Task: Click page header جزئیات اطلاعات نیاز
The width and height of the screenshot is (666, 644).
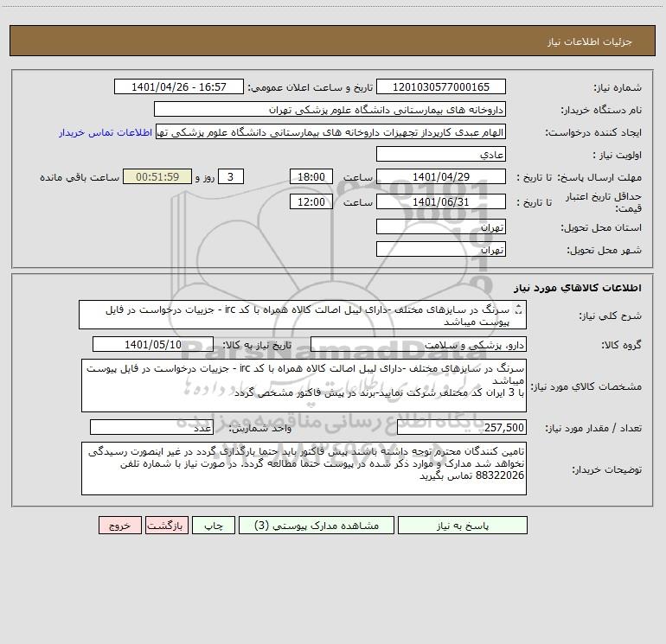Action: [590, 41]
